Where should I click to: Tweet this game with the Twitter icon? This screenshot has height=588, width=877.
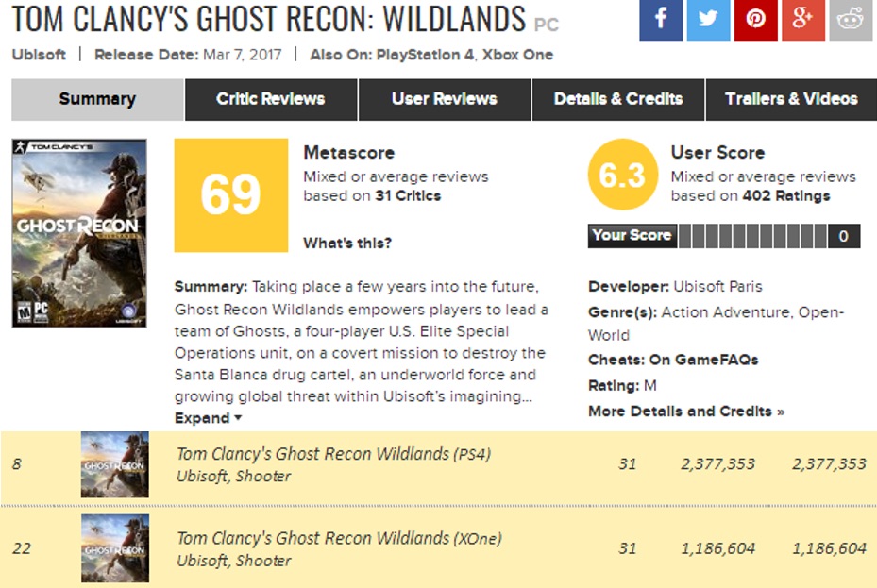click(708, 20)
